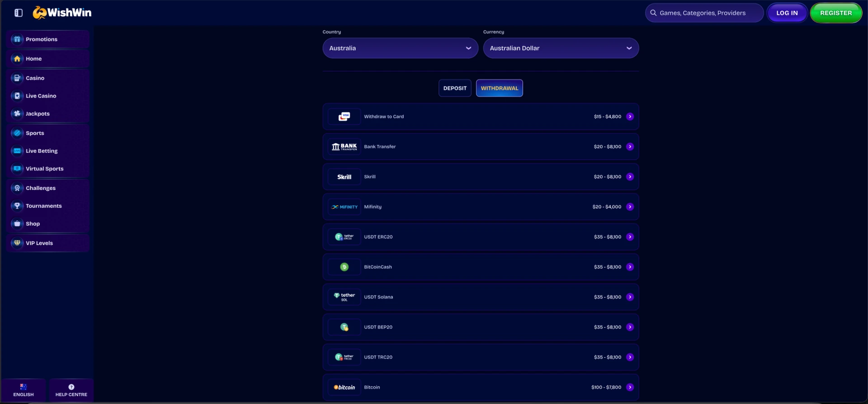This screenshot has height=404, width=868.
Task: Click the Home house icon
Action: tap(17, 59)
